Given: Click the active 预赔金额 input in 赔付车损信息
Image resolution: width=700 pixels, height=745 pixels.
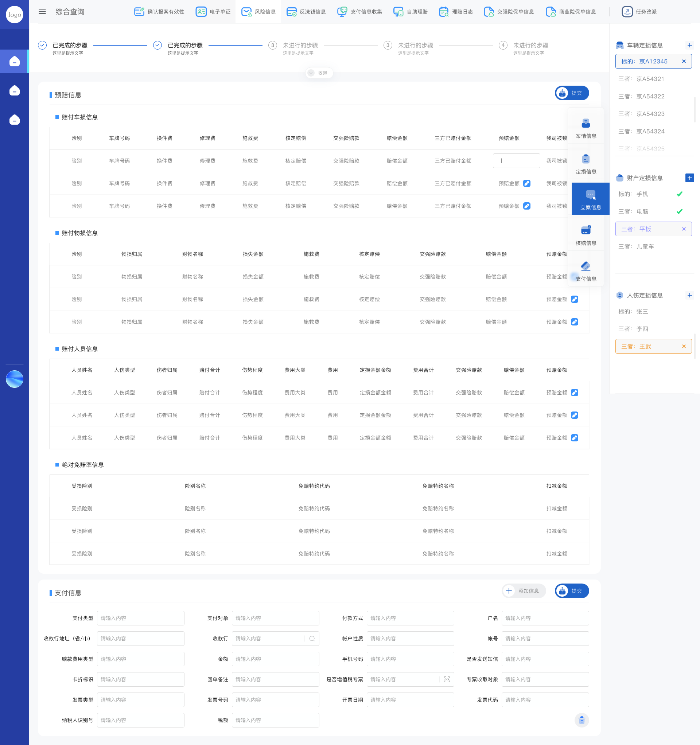Looking at the screenshot, I should click(x=516, y=161).
